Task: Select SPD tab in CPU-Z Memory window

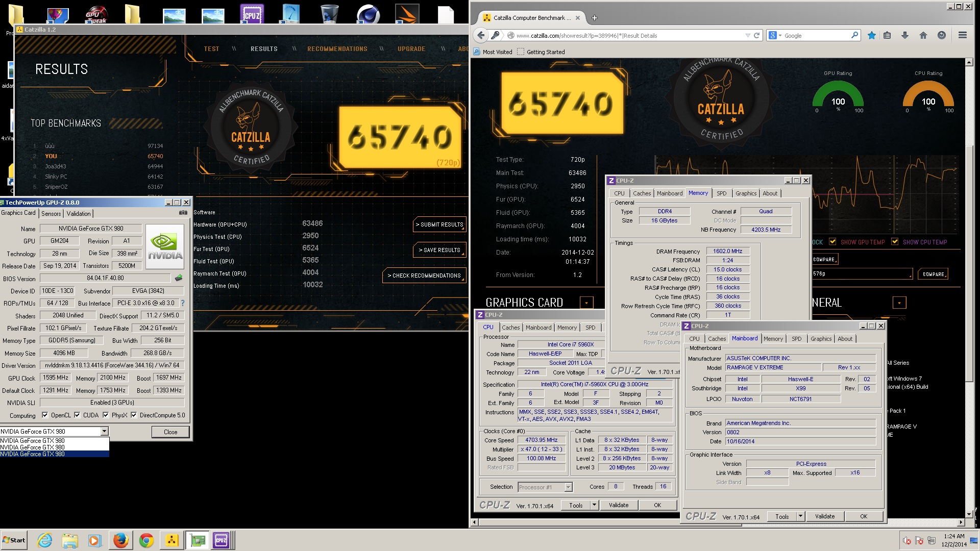Action: point(721,193)
